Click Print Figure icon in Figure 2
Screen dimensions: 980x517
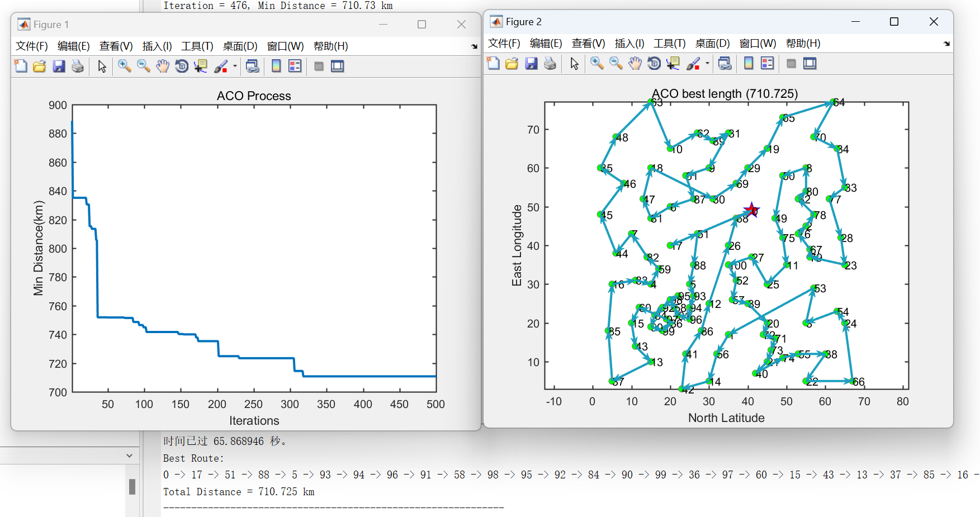550,63
